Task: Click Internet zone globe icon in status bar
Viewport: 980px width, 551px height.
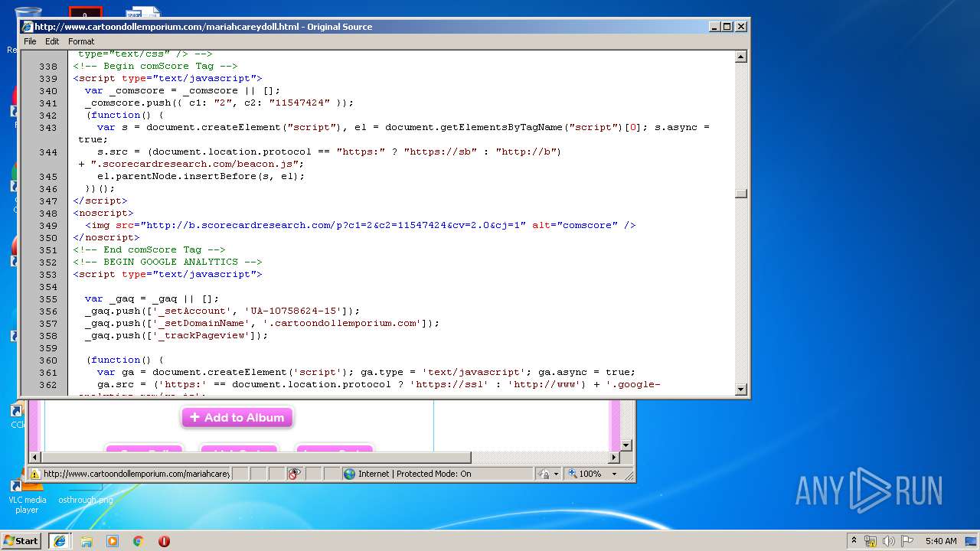Action: click(351, 474)
